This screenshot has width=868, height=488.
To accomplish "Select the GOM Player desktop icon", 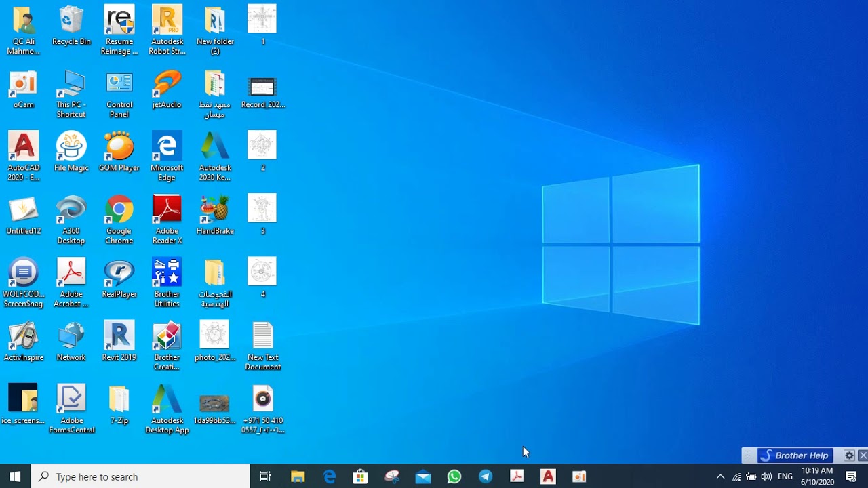I will (x=119, y=152).
